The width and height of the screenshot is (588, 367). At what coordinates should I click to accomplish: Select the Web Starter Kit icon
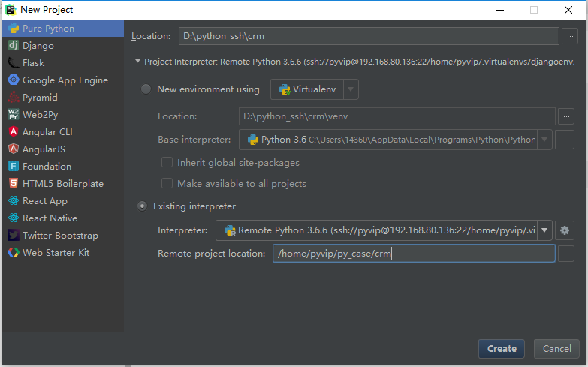click(14, 252)
